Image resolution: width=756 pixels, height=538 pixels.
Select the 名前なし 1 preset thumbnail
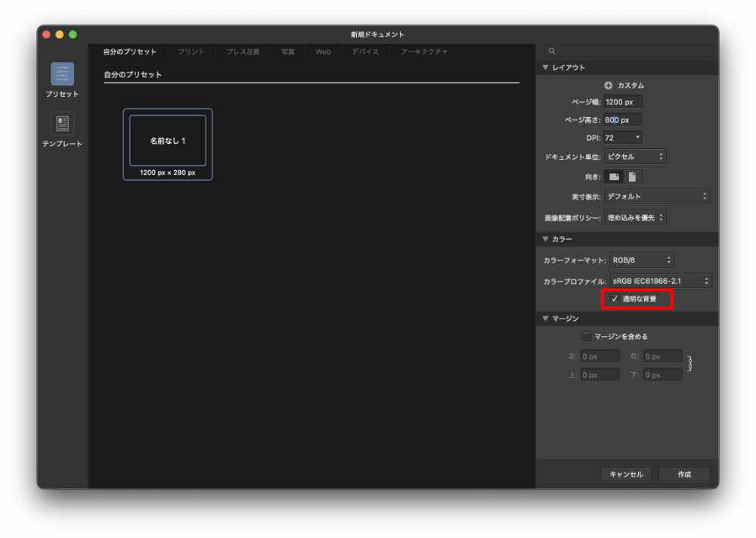pyautogui.click(x=168, y=144)
